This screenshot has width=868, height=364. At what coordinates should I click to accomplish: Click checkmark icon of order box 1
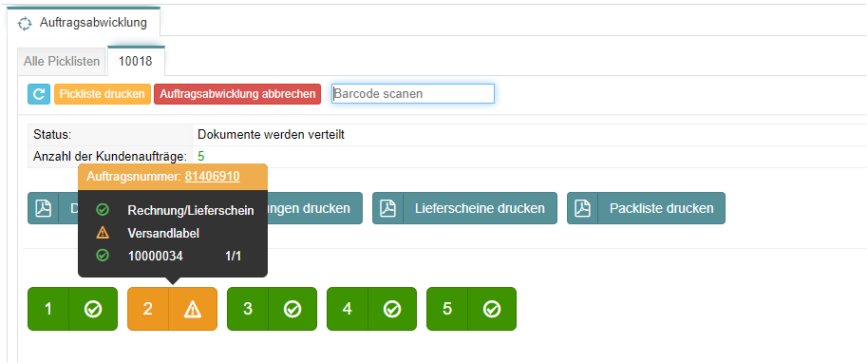tap(93, 309)
